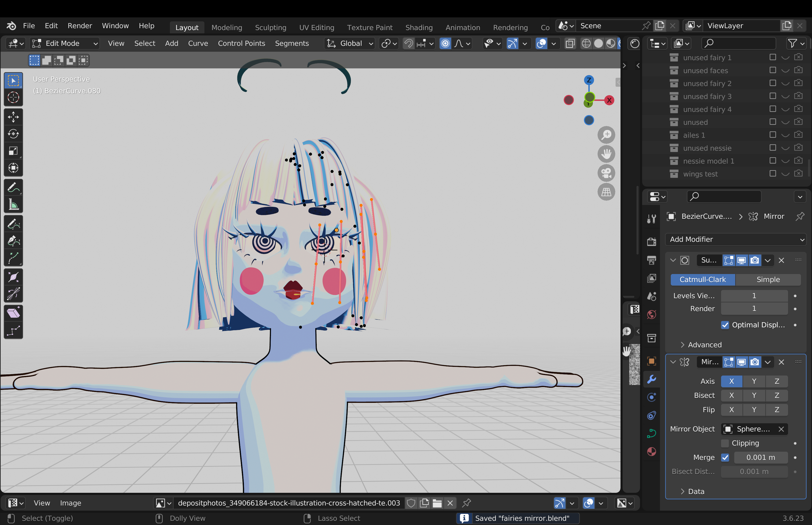Select the Cursor tool
The image size is (812, 525).
coord(13,97)
